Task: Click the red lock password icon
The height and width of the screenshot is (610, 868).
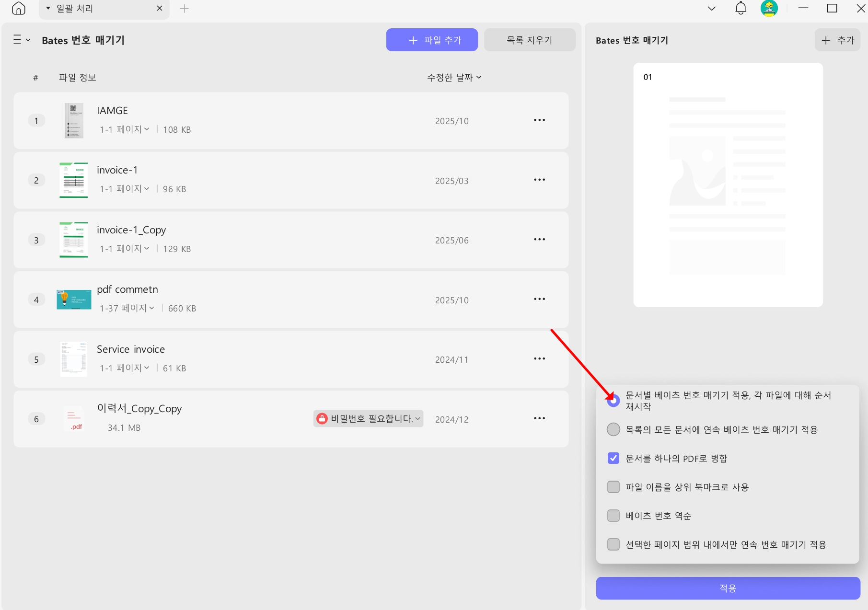Action: tap(322, 418)
